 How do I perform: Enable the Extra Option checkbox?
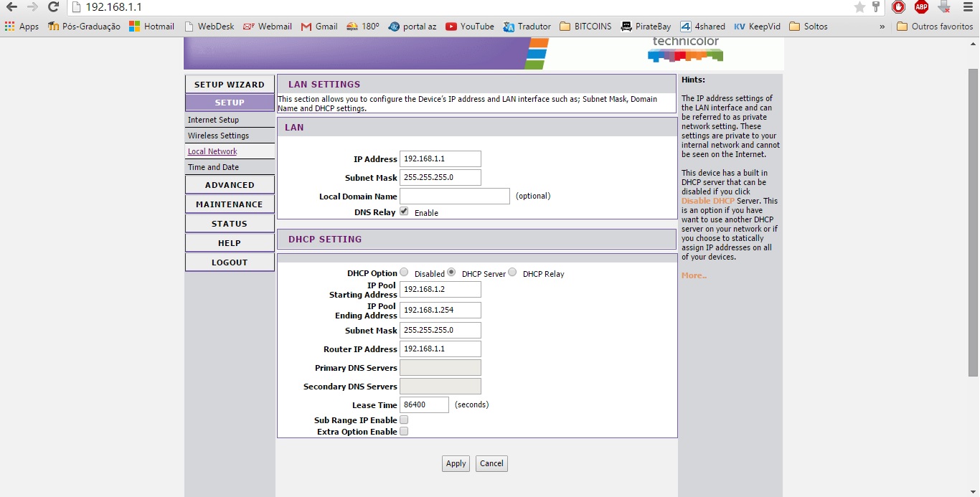pos(404,431)
